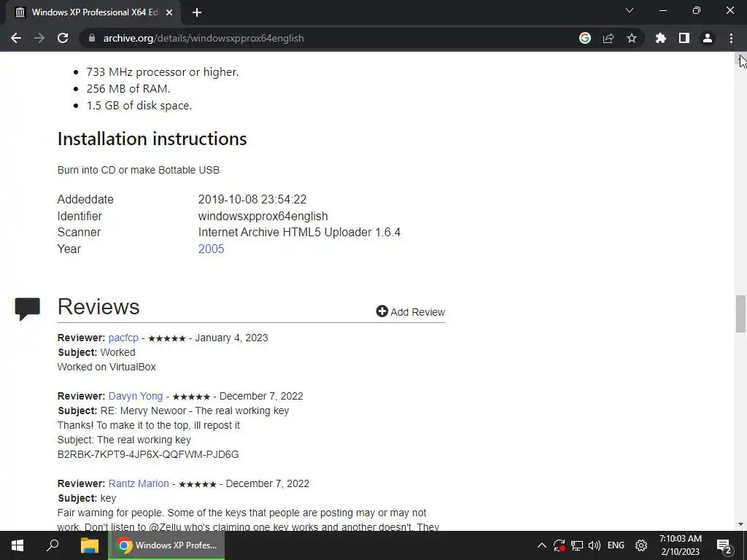Open reviewer Rantz Marion profile
Screen dimensions: 747x560
tap(139, 483)
